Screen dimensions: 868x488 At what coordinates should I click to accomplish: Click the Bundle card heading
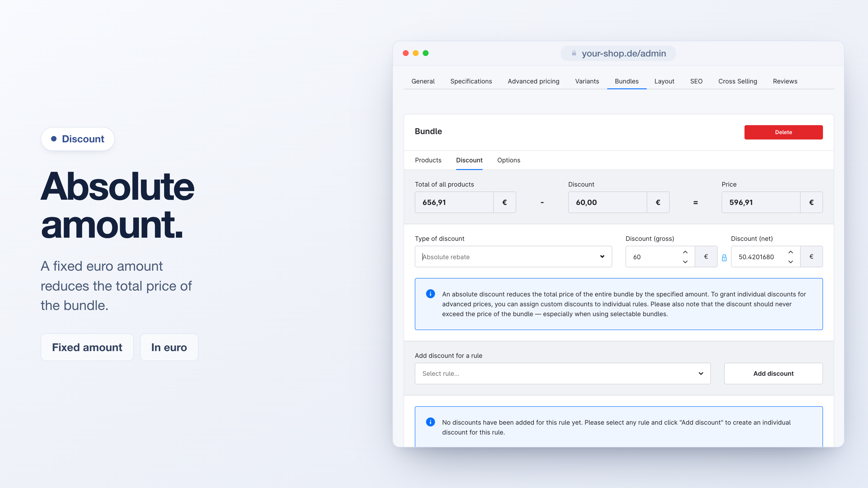[x=428, y=131]
